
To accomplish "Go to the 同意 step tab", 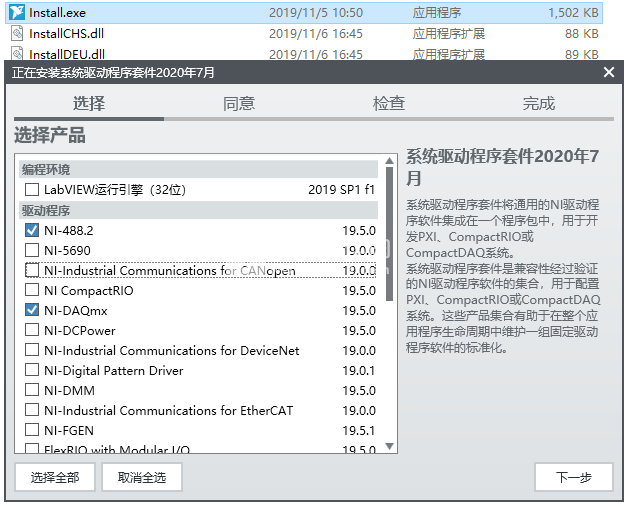I will coord(239,104).
